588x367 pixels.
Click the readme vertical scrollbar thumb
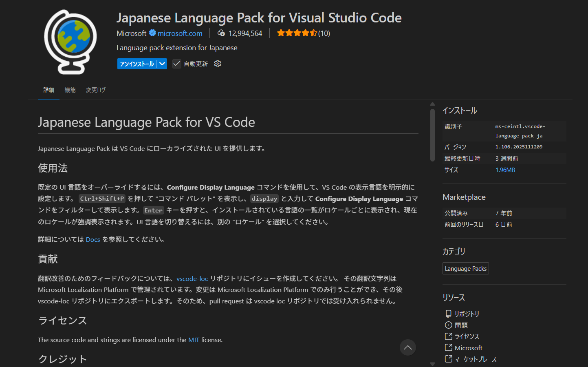point(432,135)
